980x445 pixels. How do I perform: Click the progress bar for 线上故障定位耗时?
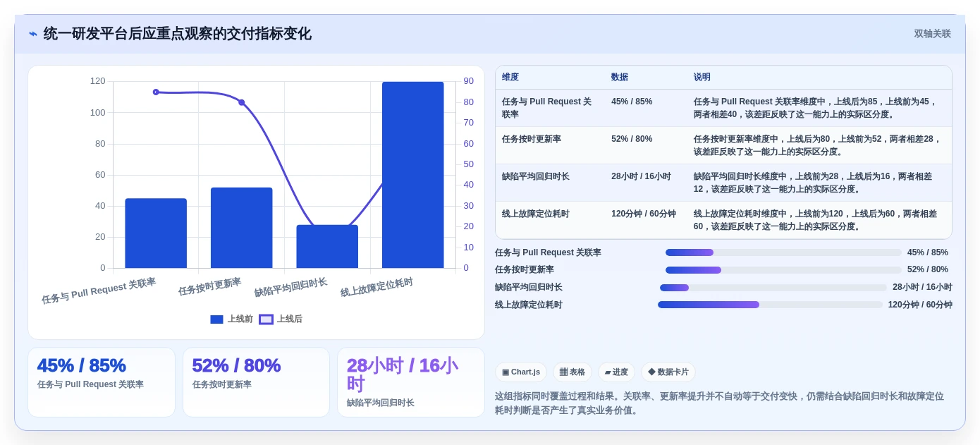[x=770, y=305]
